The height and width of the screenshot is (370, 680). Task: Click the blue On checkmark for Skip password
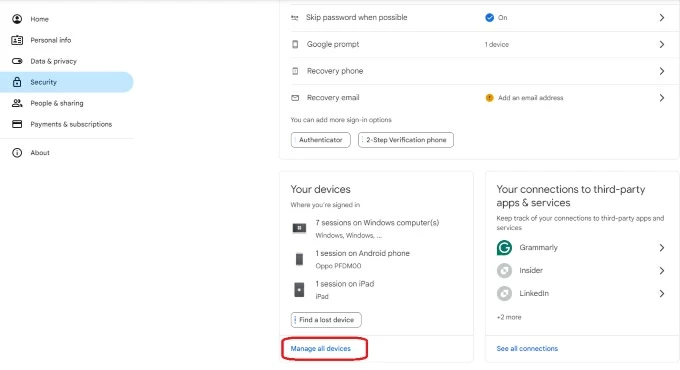point(490,18)
